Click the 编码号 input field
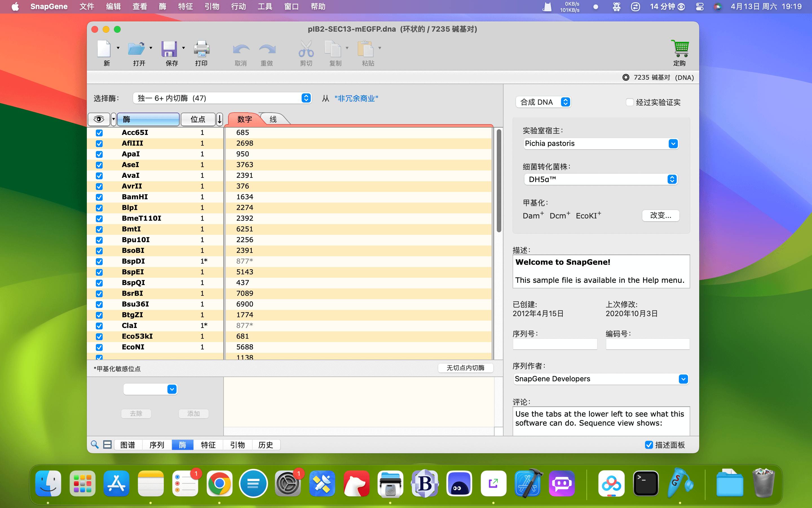812x508 pixels. pyautogui.click(x=648, y=344)
